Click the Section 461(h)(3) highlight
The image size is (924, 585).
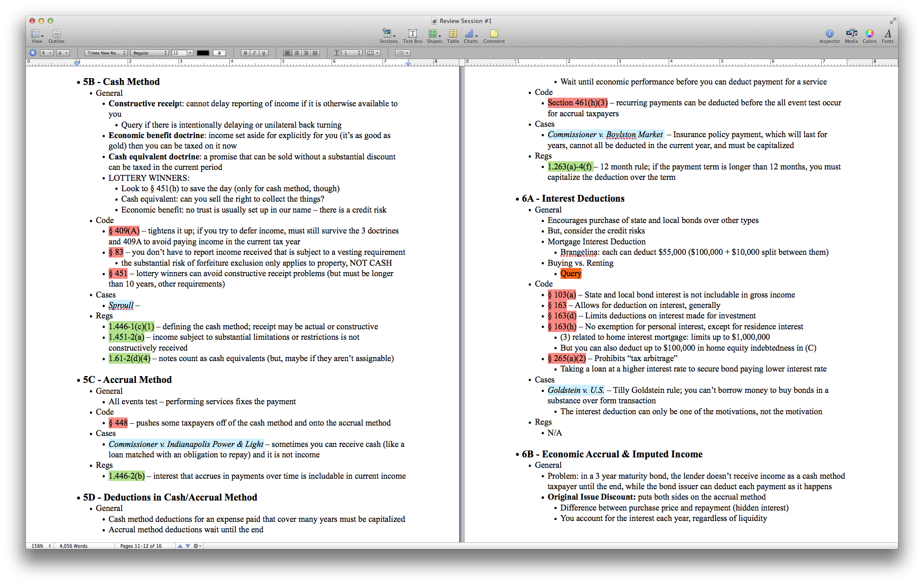pyautogui.click(x=577, y=103)
